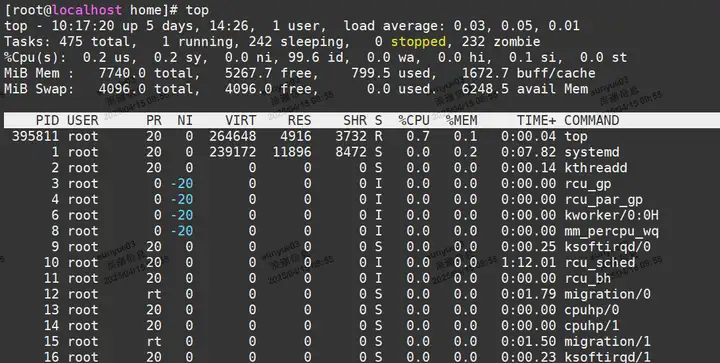Click the %CPU column header
This screenshot has width=720, height=363.
pyautogui.click(x=414, y=120)
